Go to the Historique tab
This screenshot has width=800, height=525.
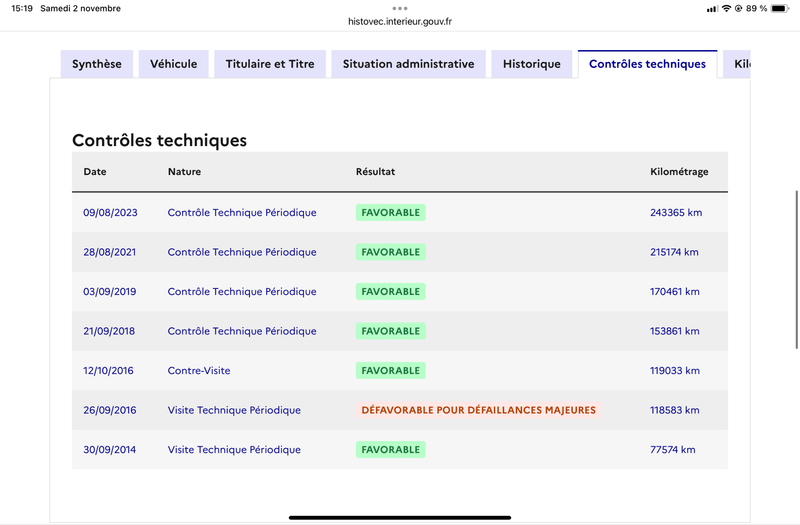click(x=532, y=64)
